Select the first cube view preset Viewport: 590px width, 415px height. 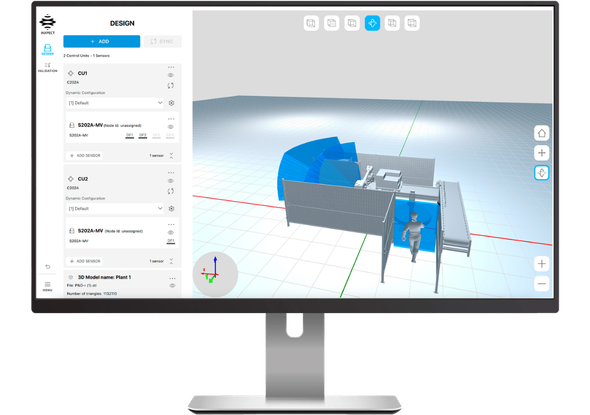(x=311, y=23)
